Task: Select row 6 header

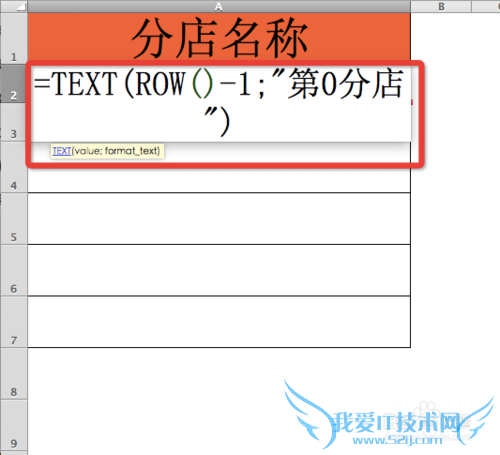Action: (14, 270)
